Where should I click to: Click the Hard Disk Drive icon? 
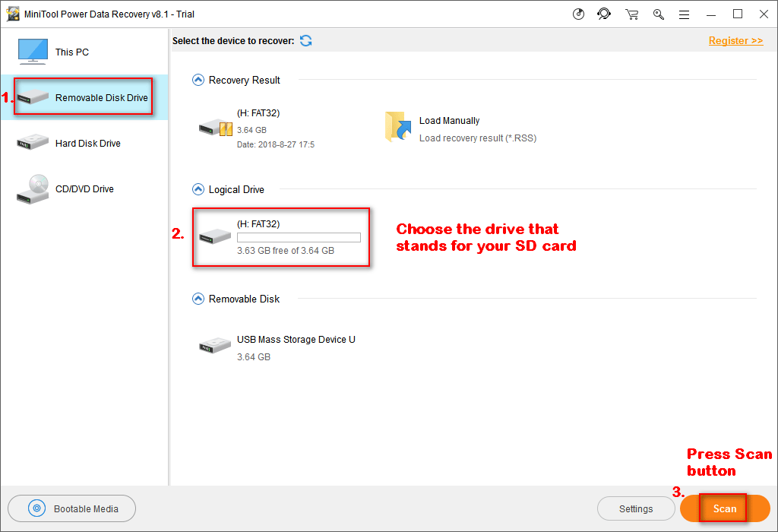coord(33,143)
